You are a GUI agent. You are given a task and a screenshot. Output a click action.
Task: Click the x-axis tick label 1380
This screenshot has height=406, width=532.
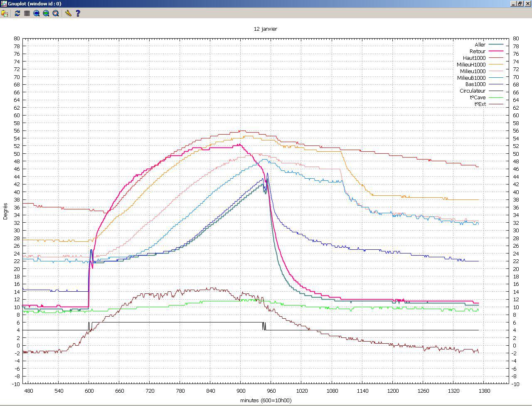pyautogui.click(x=484, y=391)
